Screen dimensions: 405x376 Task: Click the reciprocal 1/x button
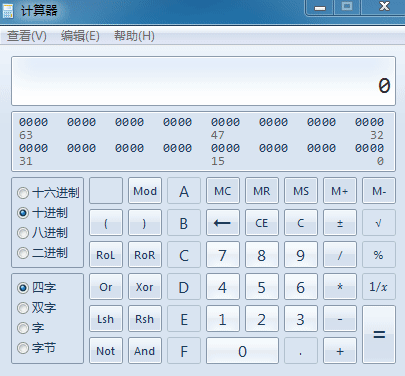pyautogui.click(x=379, y=287)
